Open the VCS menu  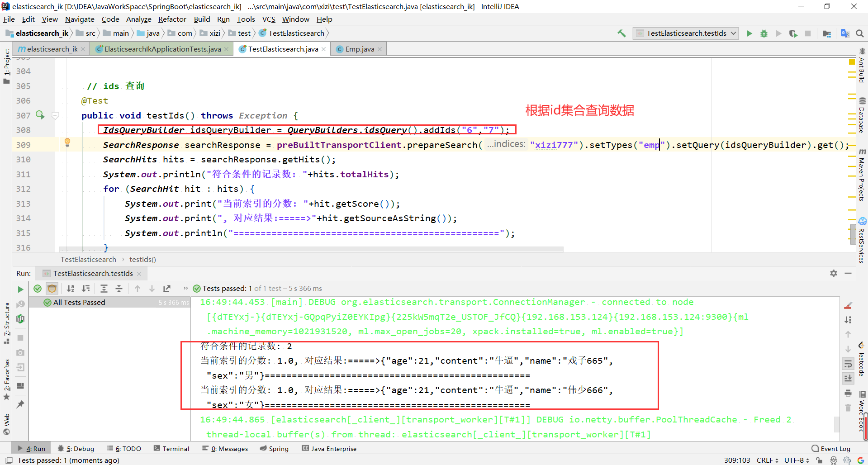pos(269,19)
